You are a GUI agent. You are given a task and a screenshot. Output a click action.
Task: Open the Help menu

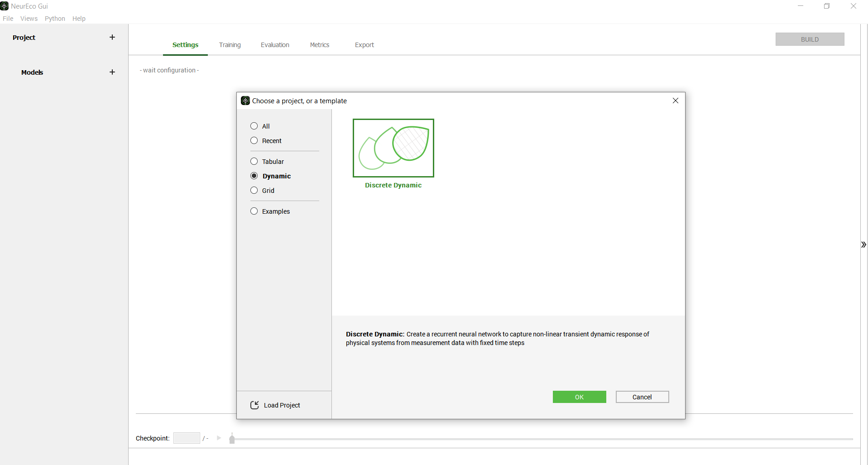pyautogui.click(x=79, y=19)
